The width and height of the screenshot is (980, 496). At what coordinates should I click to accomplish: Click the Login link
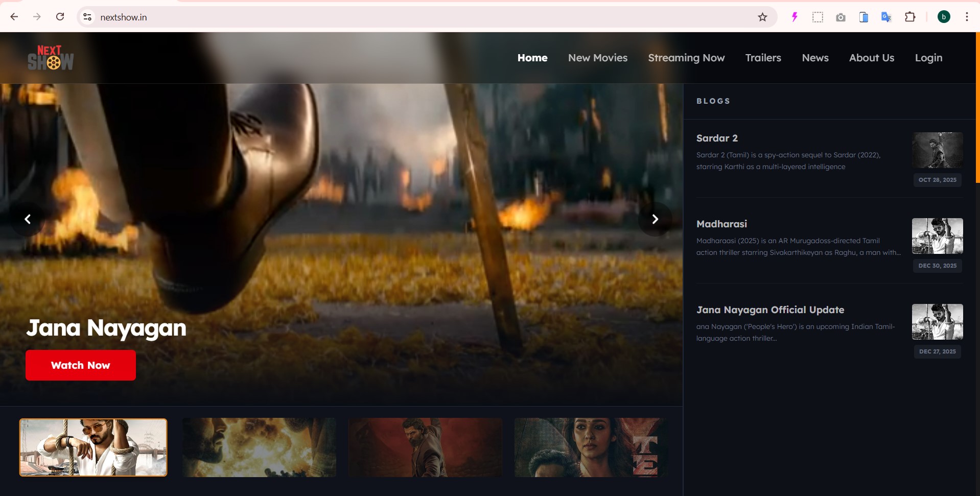928,58
